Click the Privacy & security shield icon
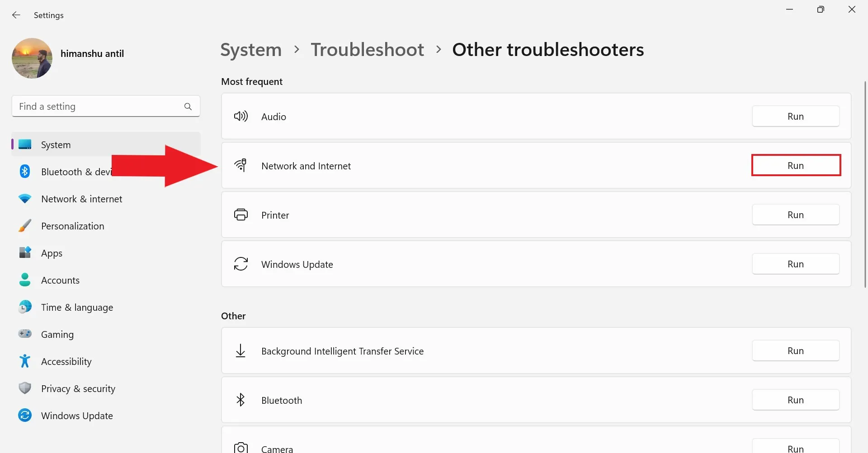The width and height of the screenshot is (868, 453). (x=25, y=388)
